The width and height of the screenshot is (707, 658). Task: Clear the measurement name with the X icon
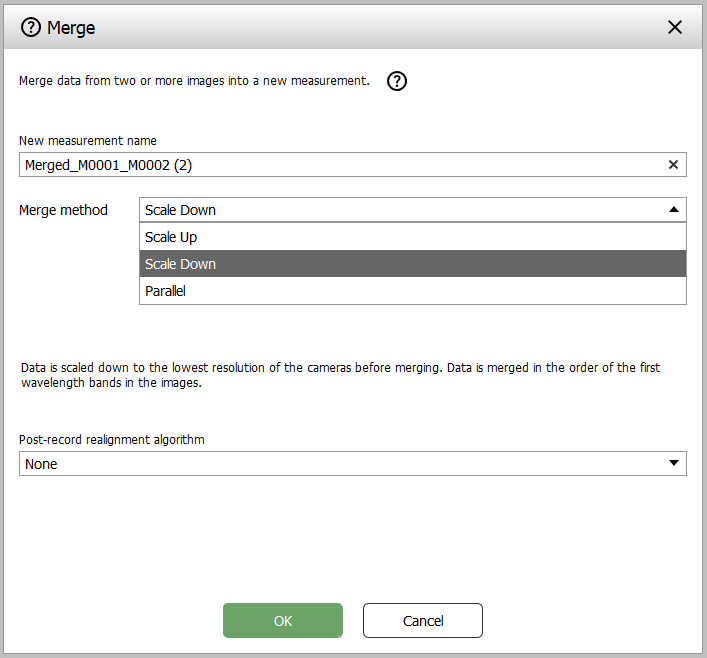673,165
